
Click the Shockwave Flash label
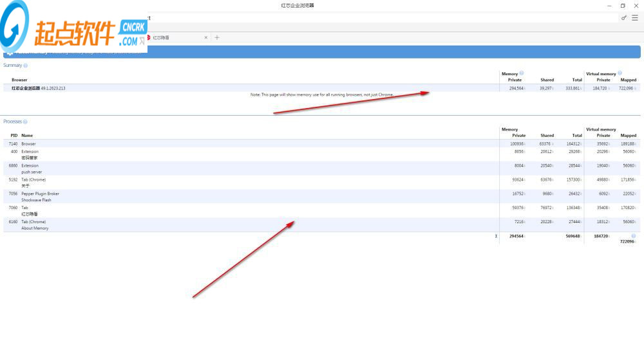(36, 200)
